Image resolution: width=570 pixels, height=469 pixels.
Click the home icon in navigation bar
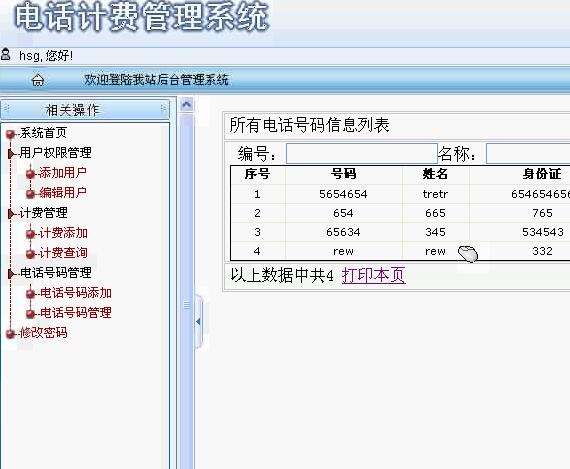tap(38, 80)
